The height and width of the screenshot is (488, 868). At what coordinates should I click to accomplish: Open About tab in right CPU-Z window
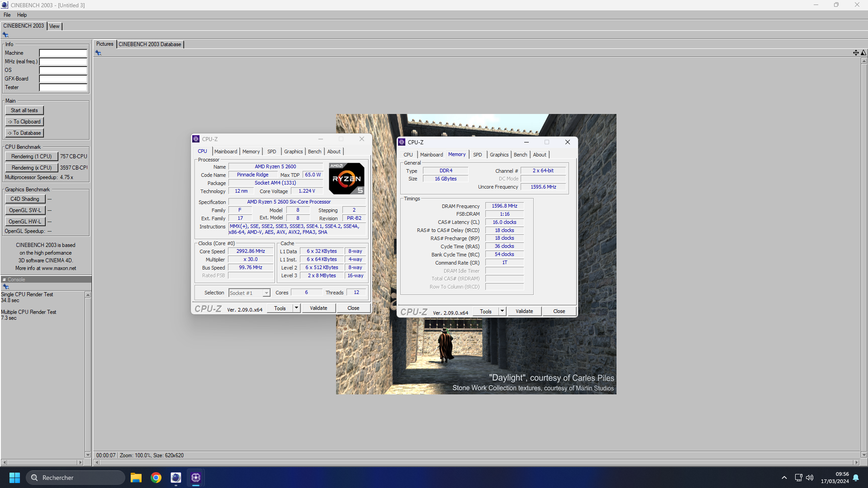540,155
